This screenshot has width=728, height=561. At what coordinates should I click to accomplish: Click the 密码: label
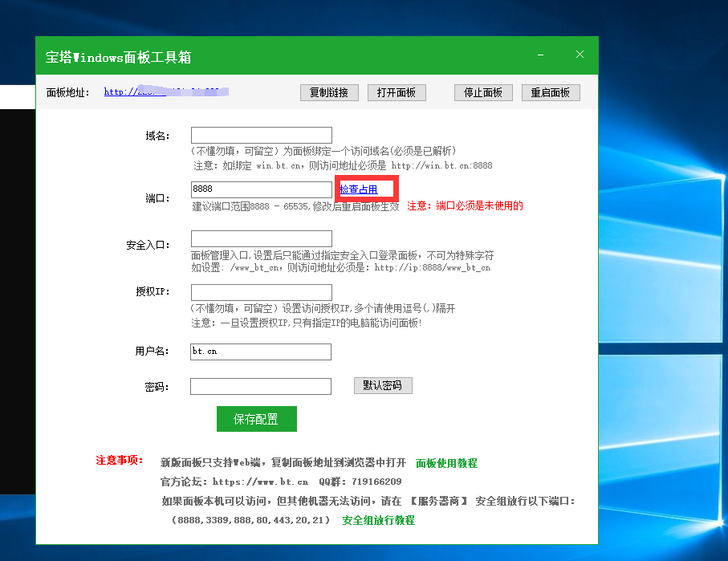coord(157,387)
